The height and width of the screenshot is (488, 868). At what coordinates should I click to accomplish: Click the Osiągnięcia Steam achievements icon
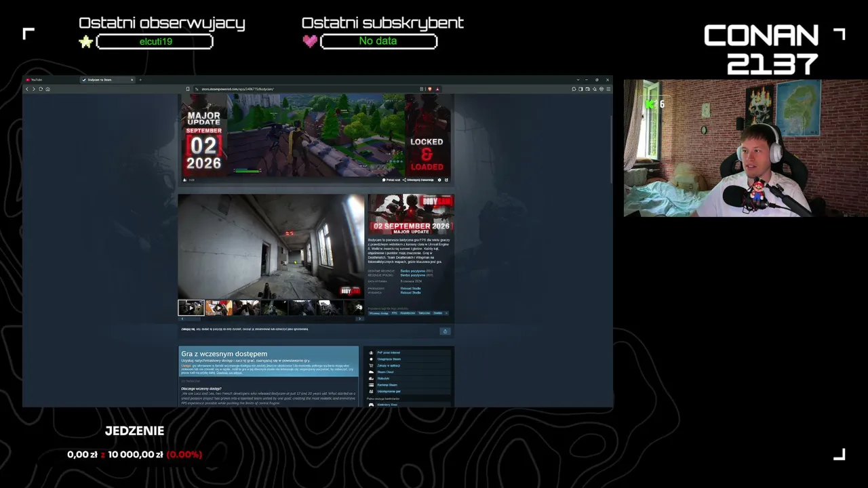[371, 359]
